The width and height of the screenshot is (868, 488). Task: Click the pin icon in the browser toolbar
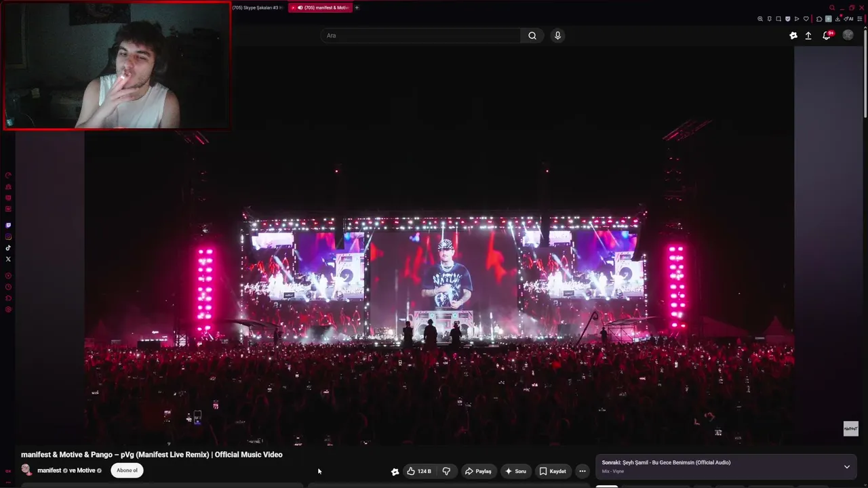pos(770,19)
